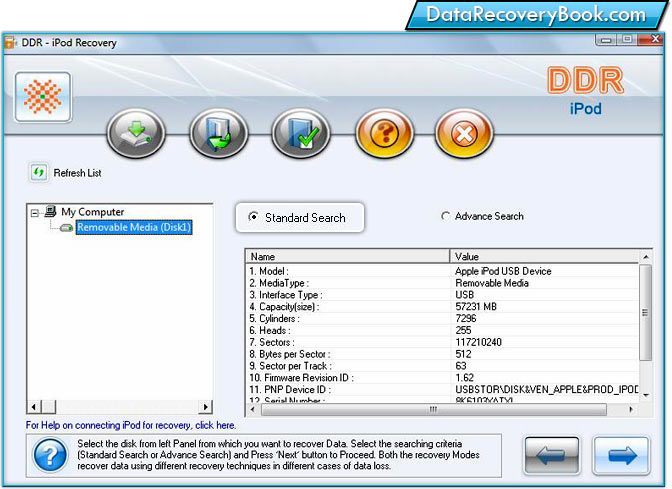
Task: Click details table scroll up arrow
Action: click(x=646, y=257)
